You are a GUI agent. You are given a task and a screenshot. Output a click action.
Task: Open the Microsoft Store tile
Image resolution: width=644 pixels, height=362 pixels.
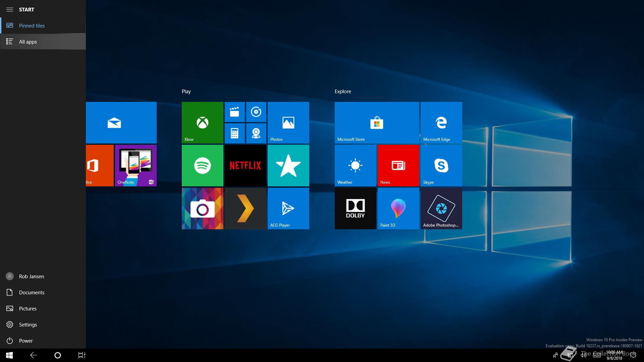point(377,123)
